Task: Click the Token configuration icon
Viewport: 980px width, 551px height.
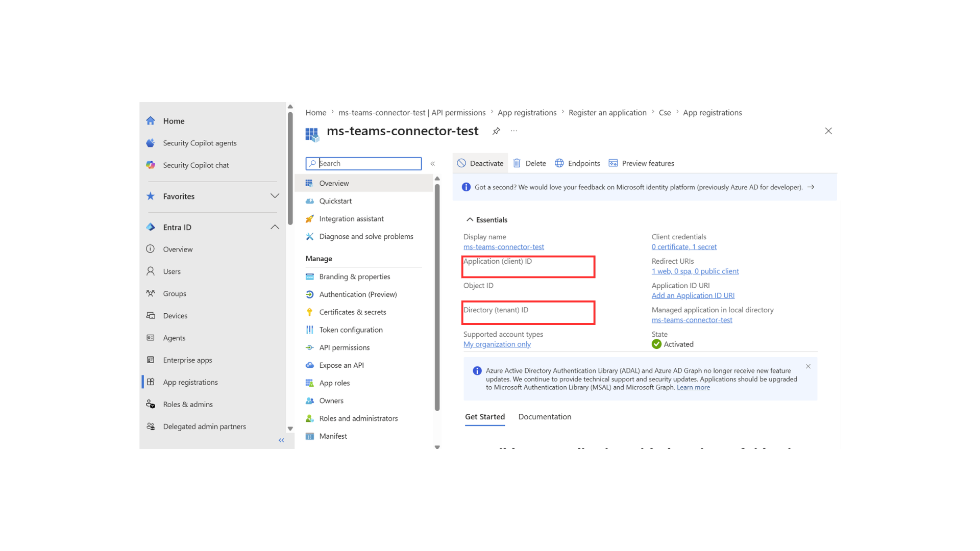Action: tap(310, 330)
